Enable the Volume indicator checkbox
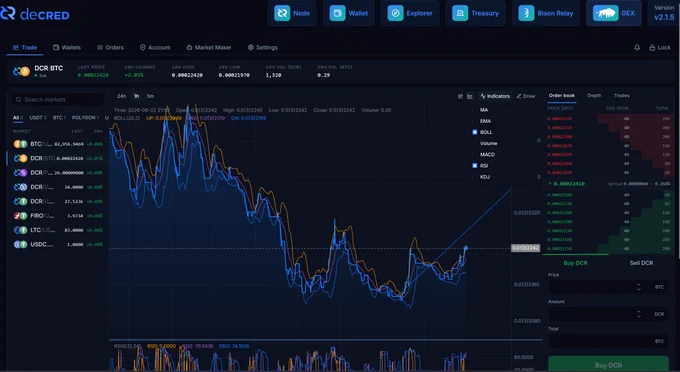This screenshot has width=680, height=372. (x=474, y=143)
